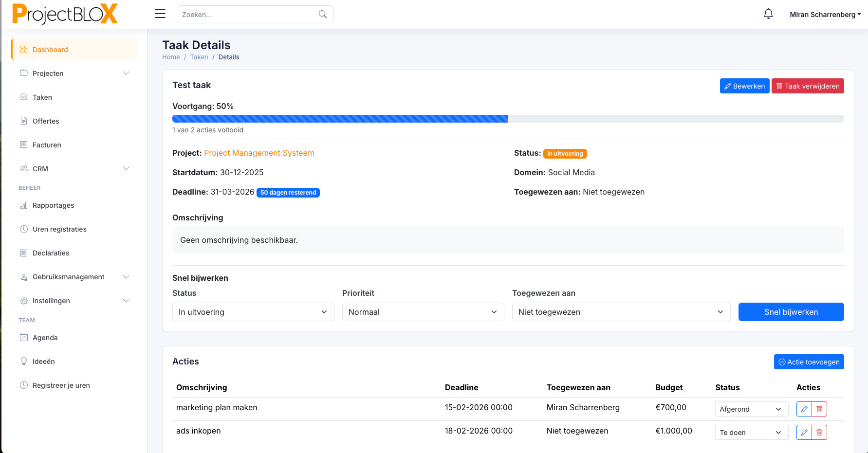Expand the CRM sidebar menu
This screenshot has height=453, width=868.
(x=74, y=169)
